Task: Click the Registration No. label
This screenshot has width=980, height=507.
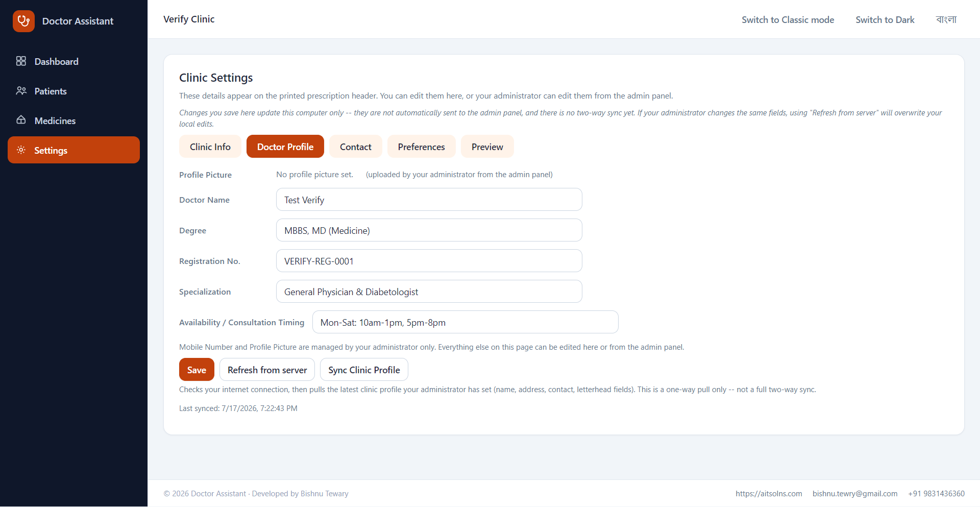Action: 210,261
